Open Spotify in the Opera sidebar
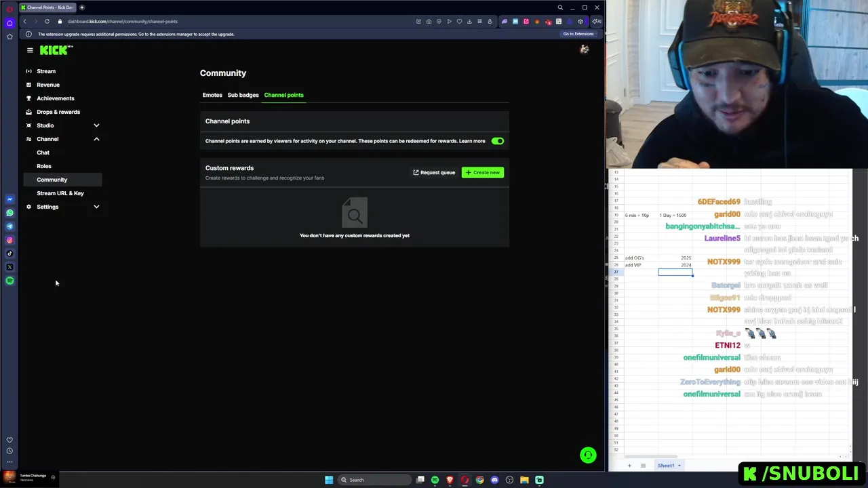Image resolution: width=868 pixels, height=488 pixels. (9, 281)
